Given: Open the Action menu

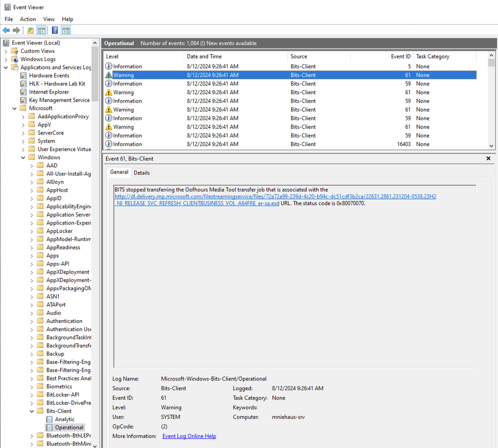Looking at the screenshot, I should (x=28, y=19).
